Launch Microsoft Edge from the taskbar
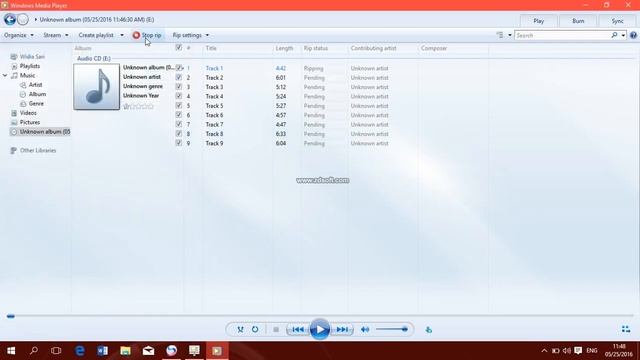The width and height of the screenshot is (640, 360). (x=80, y=351)
